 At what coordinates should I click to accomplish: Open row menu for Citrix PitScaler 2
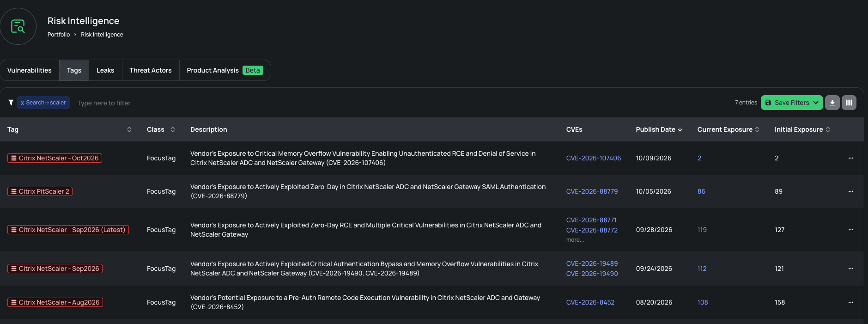click(x=850, y=191)
